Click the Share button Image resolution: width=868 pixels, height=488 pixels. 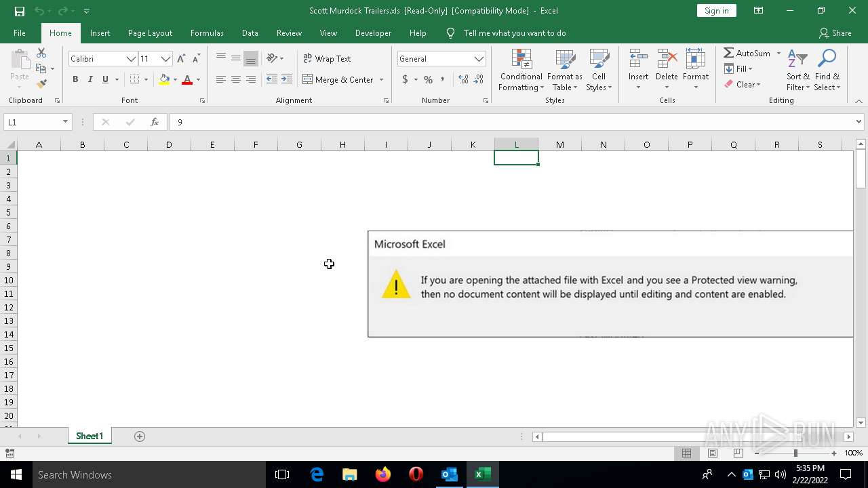click(x=835, y=33)
